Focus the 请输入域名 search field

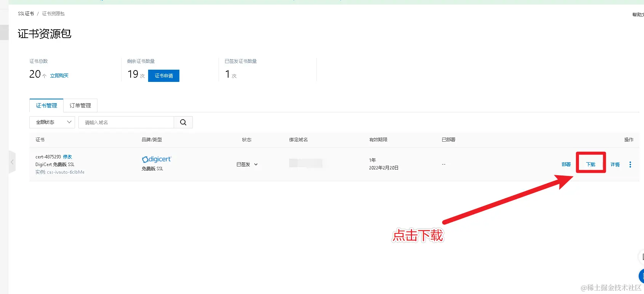[126, 122]
